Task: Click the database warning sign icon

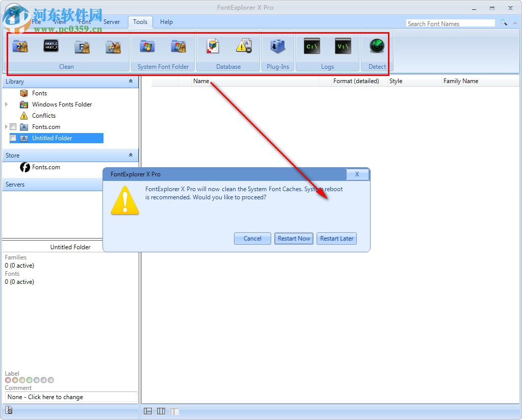Action: (x=244, y=46)
